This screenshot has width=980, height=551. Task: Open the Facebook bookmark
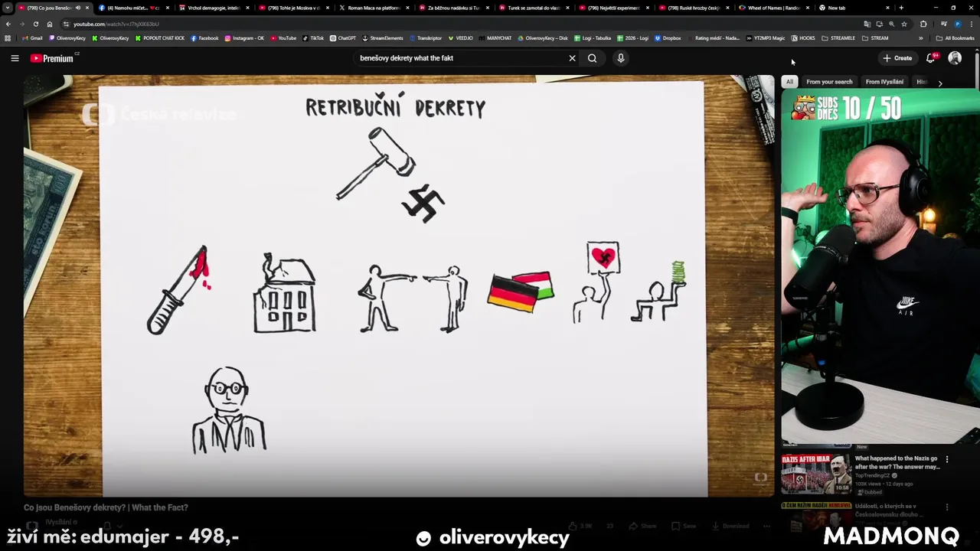(x=204, y=37)
